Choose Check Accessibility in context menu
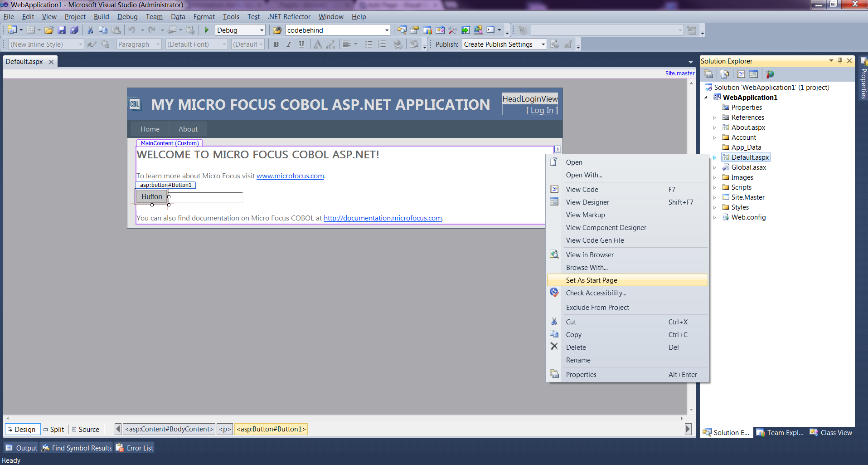 [627, 293]
